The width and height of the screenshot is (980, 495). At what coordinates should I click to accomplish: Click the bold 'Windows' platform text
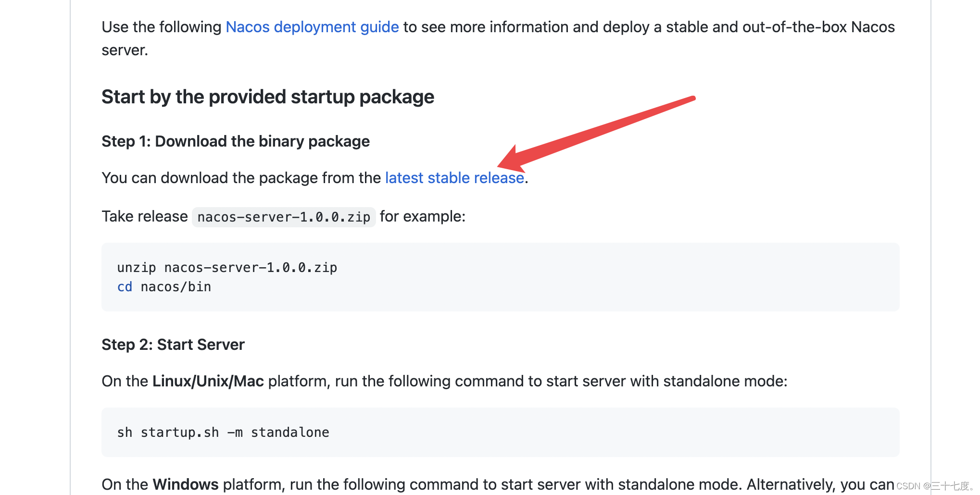pos(186,484)
